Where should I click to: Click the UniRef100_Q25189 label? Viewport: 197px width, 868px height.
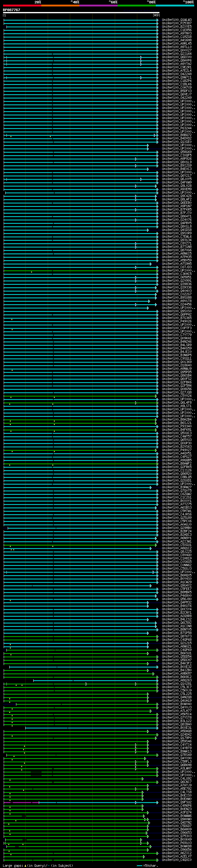point(176,518)
